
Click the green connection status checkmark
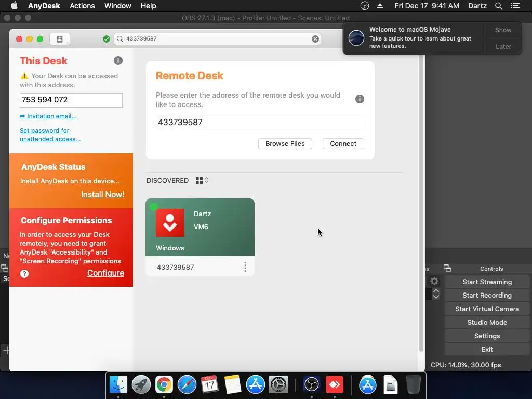click(x=107, y=39)
